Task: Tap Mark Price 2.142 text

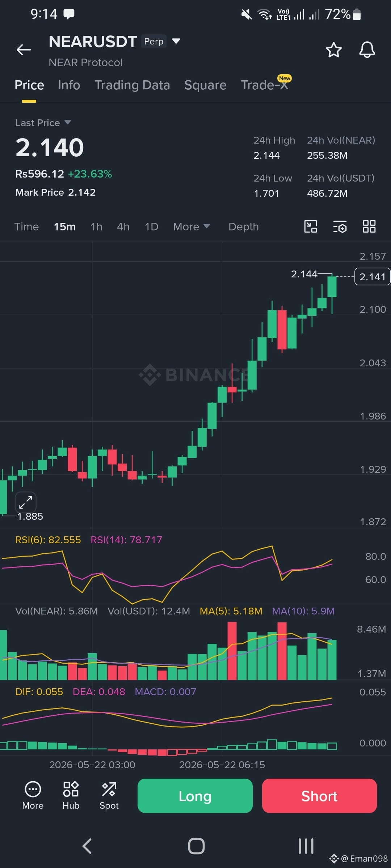Action: 55,192
